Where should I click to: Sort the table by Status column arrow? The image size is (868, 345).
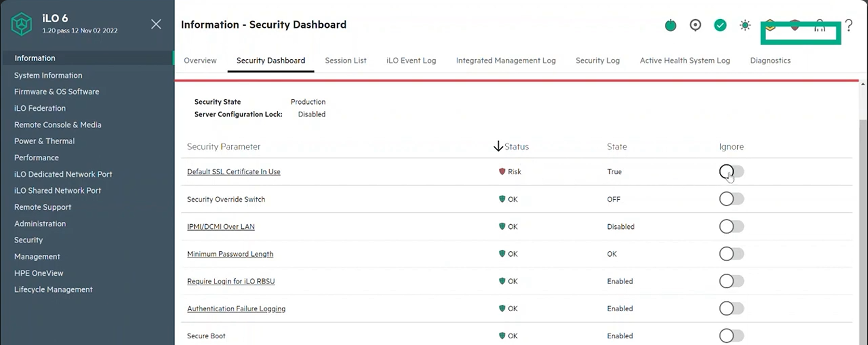(x=498, y=147)
